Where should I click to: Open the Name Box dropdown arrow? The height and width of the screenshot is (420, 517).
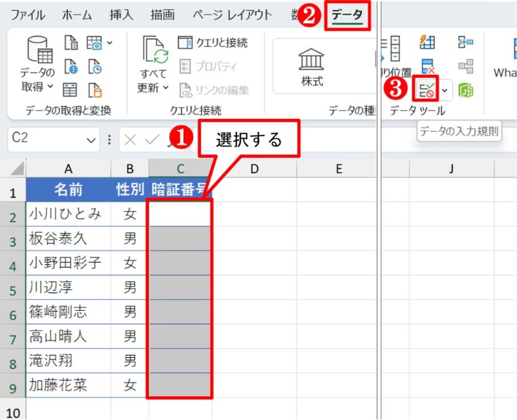coord(89,140)
